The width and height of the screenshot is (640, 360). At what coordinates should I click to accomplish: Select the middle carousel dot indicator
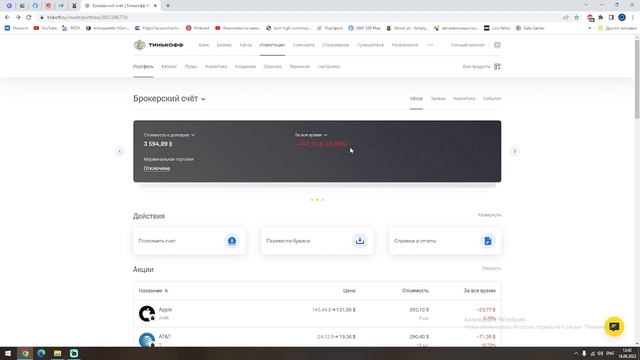(317, 200)
